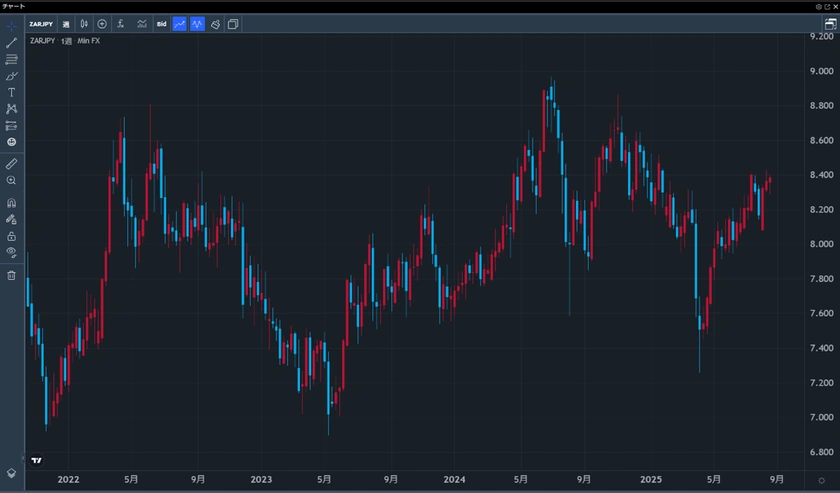This screenshot has width=840, height=493.
Task: Toggle magnet mode for drawings
Action: point(11,203)
